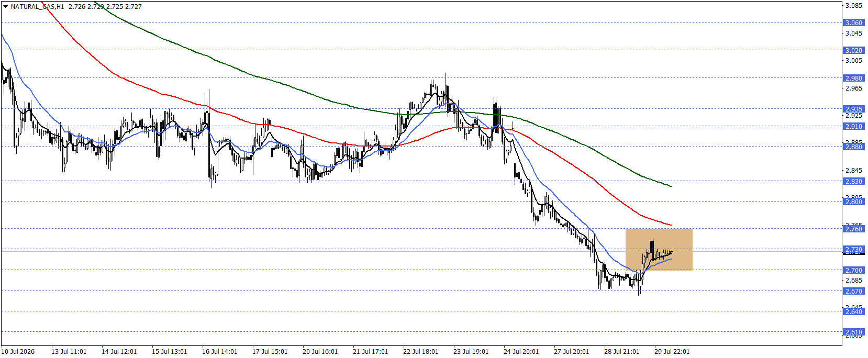Click the 13 Jul 11:01 time label
The height and width of the screenshot is (358, 868).
(x=69, y=352)
